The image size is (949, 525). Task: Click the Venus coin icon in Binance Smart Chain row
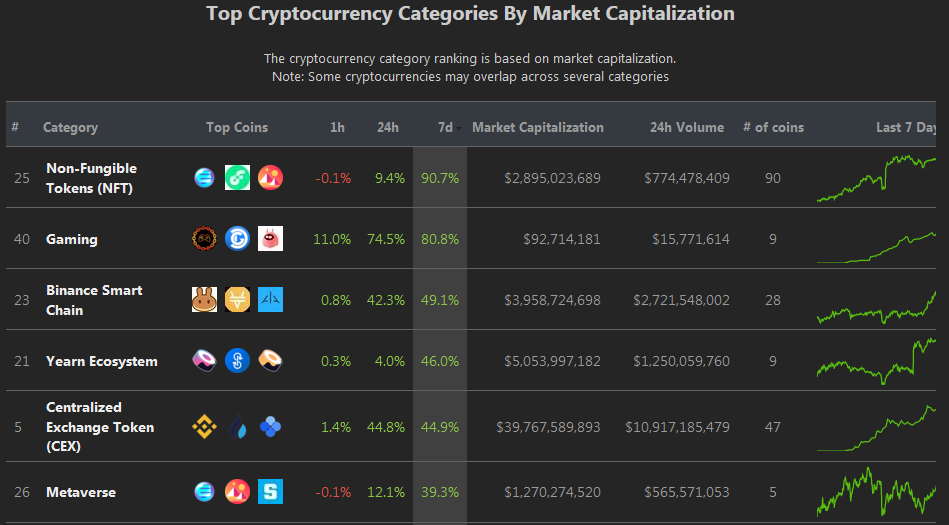click(x=237, y=300)
